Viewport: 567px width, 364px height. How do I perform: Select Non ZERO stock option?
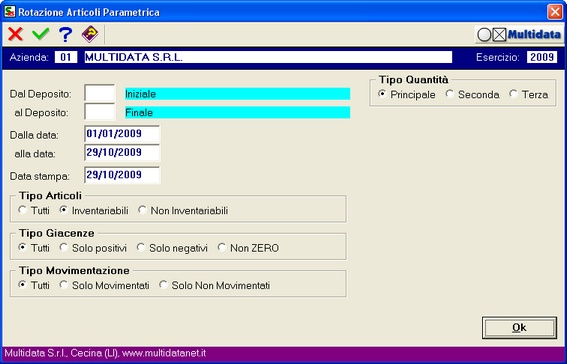tap(248, 248)
